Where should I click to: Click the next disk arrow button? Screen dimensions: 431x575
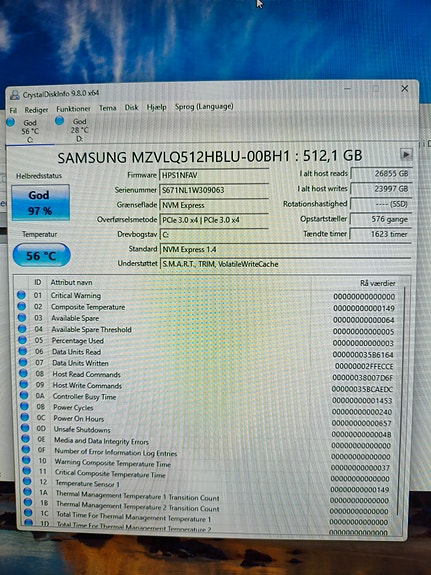pyautogui.click(x=406, y=154)
